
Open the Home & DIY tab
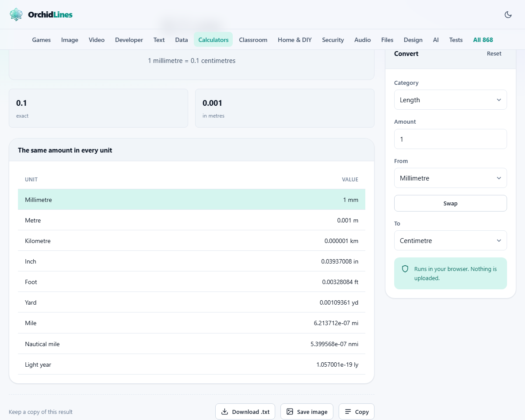[x=295, y=40]
